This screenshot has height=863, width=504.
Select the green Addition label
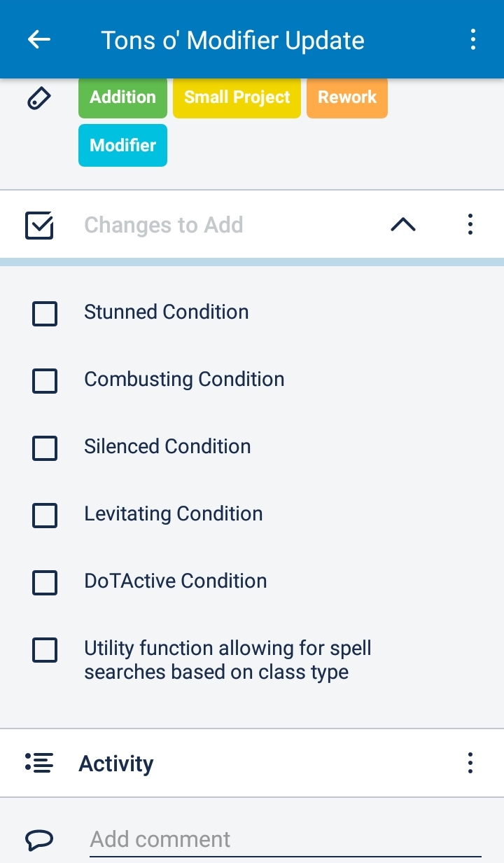coord(122,97)
